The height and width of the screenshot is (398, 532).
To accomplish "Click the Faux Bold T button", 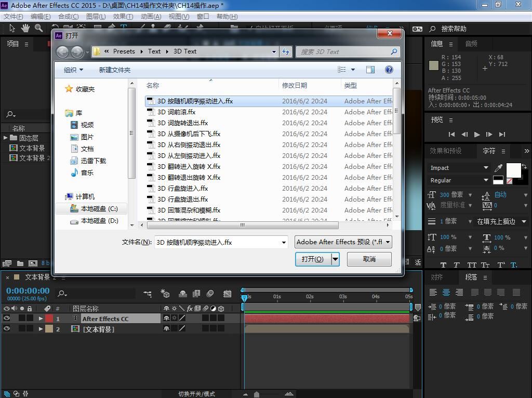I will pos(443,265).
